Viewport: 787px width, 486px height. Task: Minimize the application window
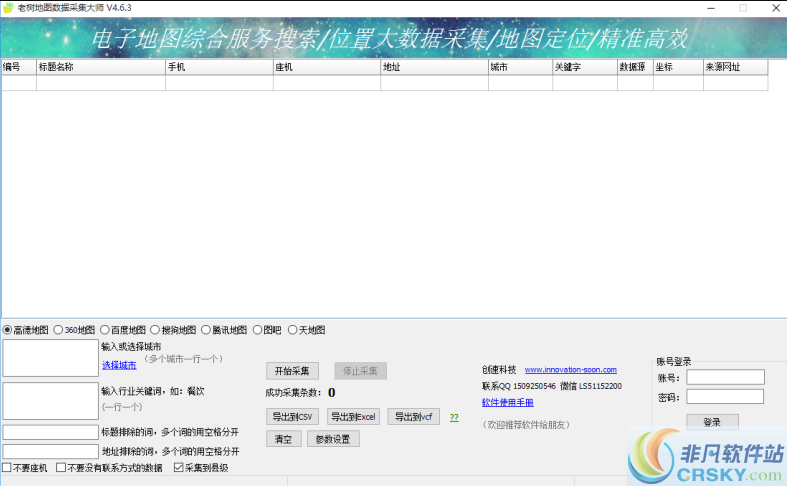[x=711, y=8]
